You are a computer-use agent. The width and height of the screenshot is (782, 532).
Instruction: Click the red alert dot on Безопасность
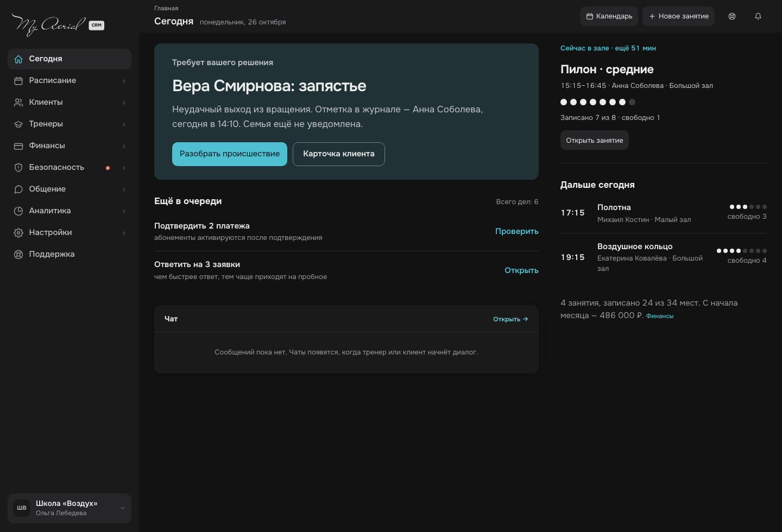tap(108, 168)
